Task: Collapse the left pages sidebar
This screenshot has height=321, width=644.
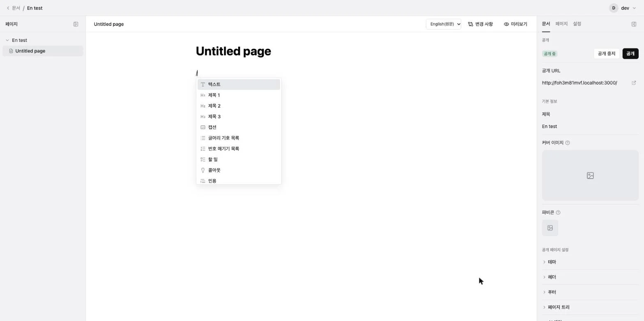Action: pos(76,24)
